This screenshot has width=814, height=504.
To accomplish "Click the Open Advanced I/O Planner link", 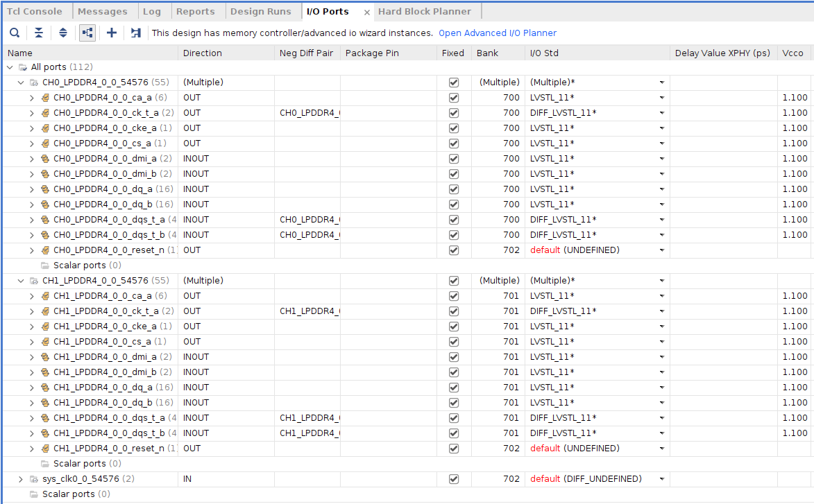I will [x=497, y=33].
